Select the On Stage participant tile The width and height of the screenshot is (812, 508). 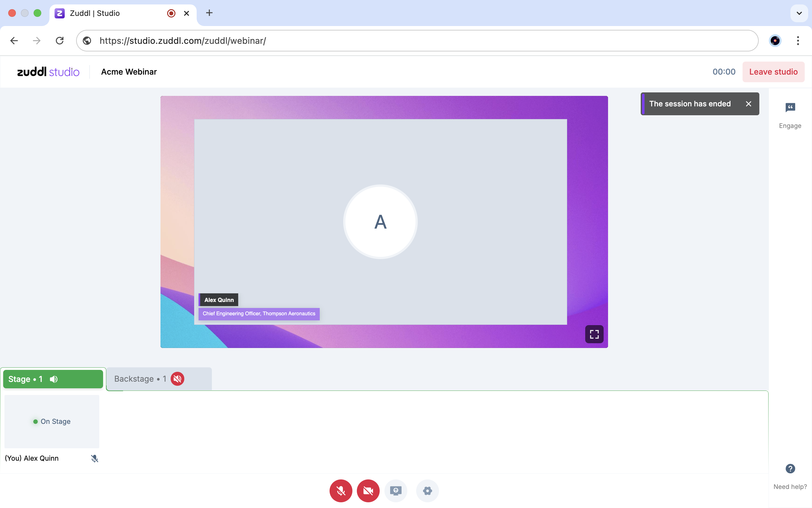point(52,421)
